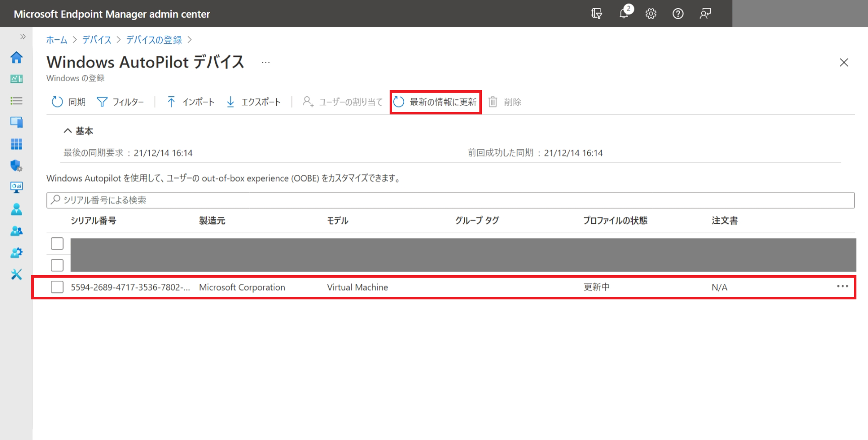Click ユーザーの割り当て assign user button
The image size is (868, 440).
pos(342,102)
